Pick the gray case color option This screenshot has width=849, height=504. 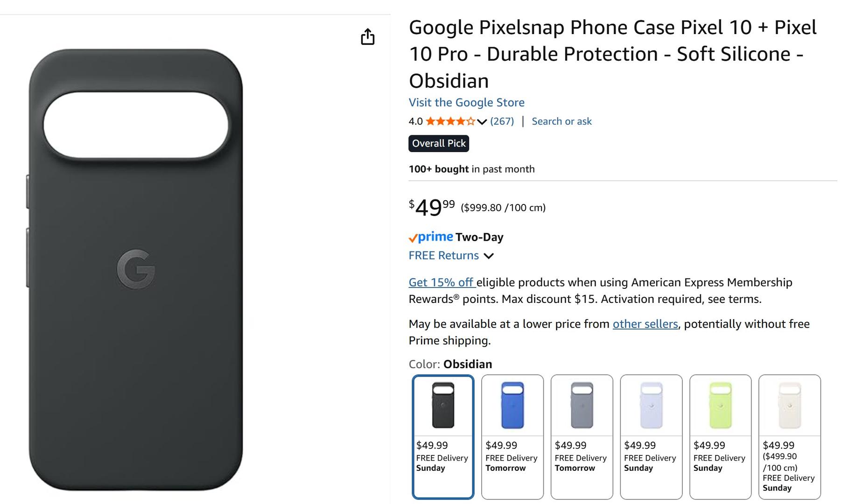click(582, 436)
